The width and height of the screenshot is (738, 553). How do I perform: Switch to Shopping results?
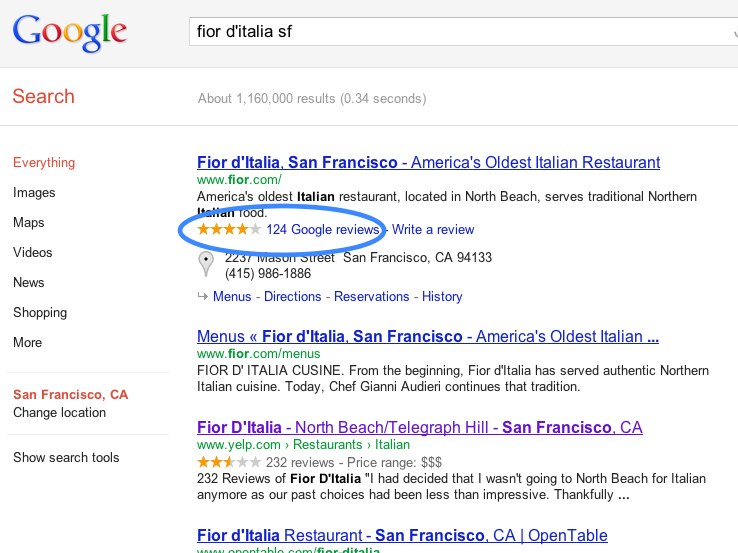(x=40, y=313)
